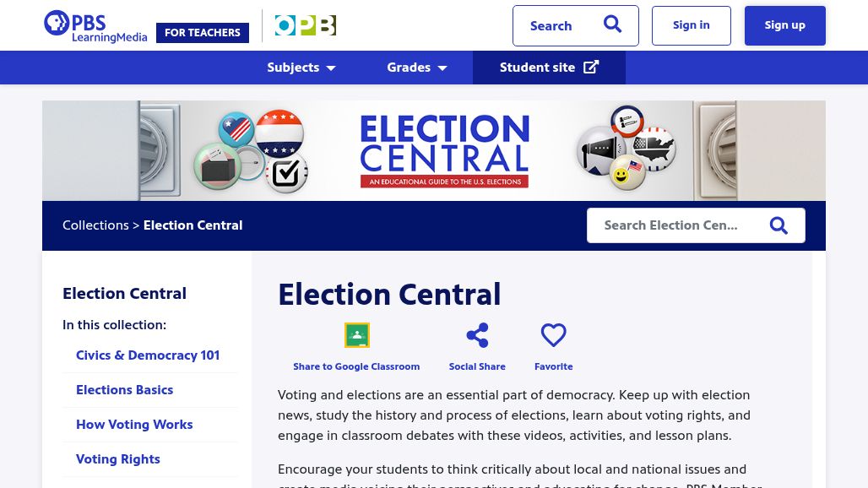Open the Collections breadcrumb link
Image resolution: width=868 pixels, height=488 pixels.
click(95, 225)
